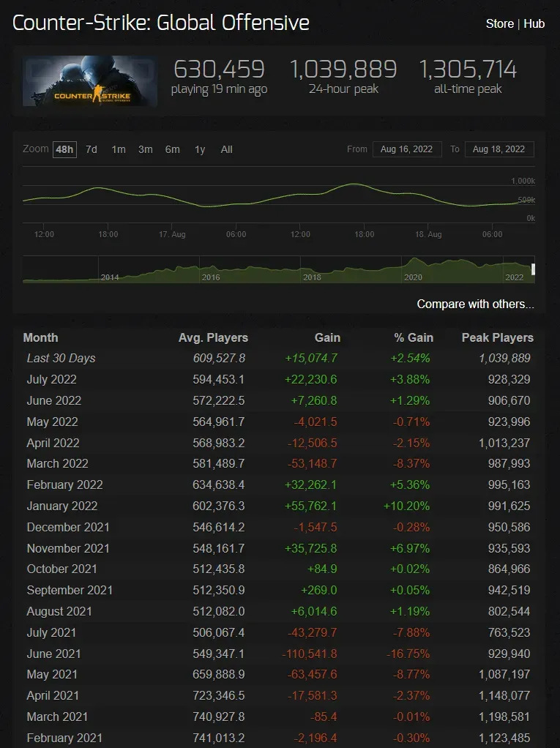Image resolution: width=560 pixels, height=748 pixels.
Task: Click the November 2021 row label
Action: 68,548
